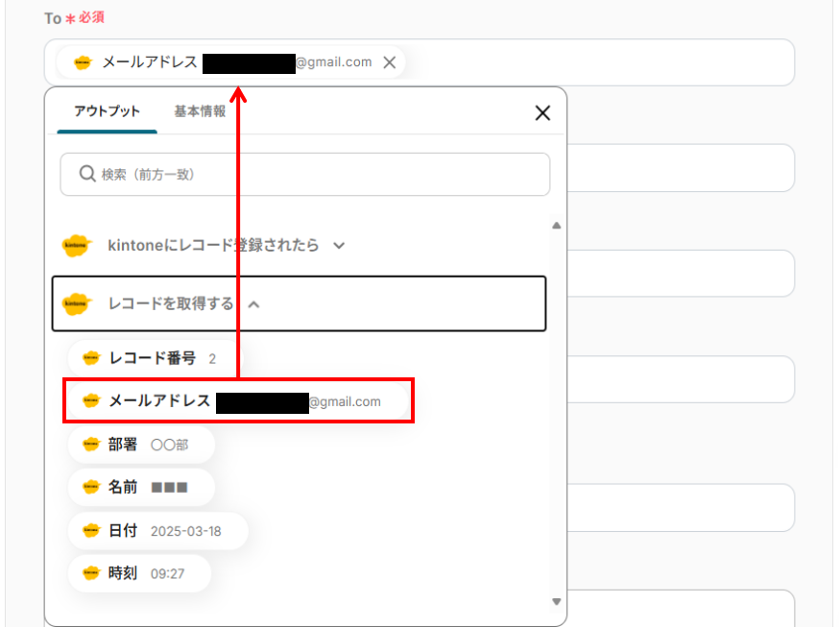Select the 部署 〇〇部 output chip
840x627 pixels.
[x=141, y=445]
